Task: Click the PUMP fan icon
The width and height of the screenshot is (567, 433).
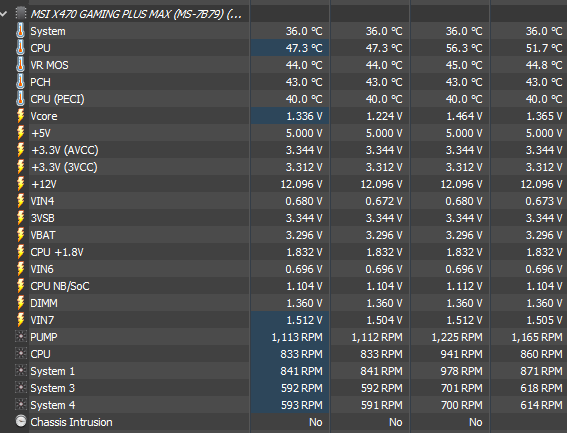Action: coord(21,337)
